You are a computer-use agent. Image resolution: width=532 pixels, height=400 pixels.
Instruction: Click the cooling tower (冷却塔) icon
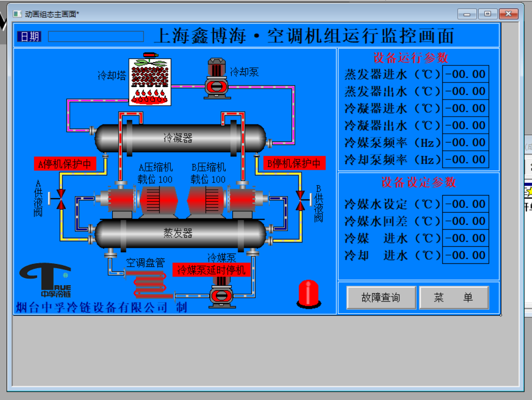point(150,81)
